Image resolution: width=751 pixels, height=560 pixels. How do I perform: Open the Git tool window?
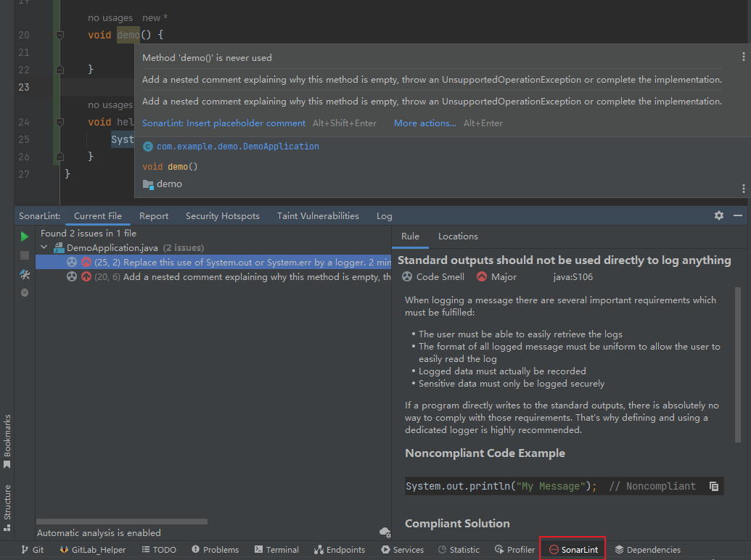click(x=33, y=549)
